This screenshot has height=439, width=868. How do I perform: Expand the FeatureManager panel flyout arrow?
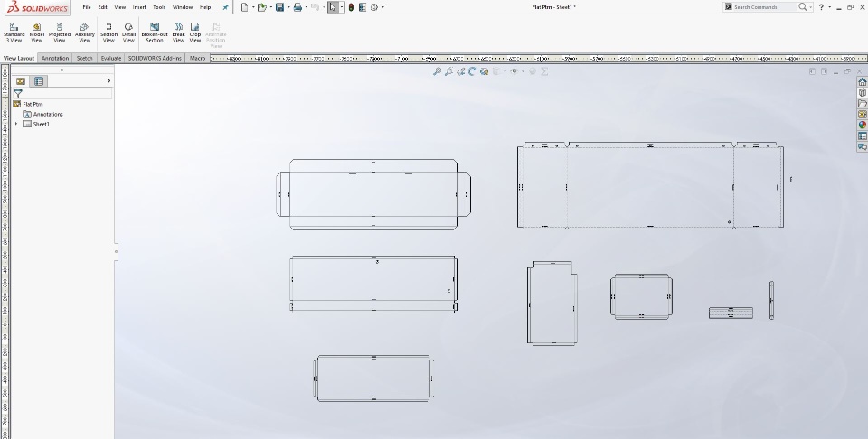(108, 80)
